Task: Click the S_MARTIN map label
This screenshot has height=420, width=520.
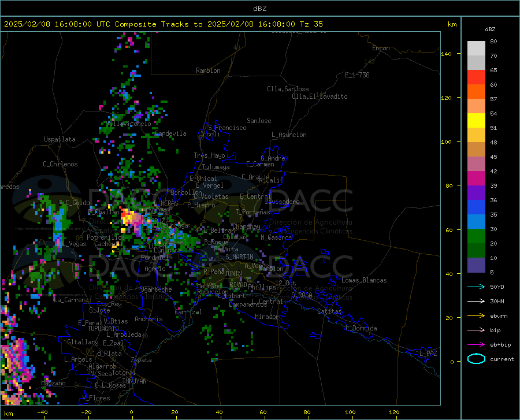Action: pyautogui.click(x=239, y=257)
